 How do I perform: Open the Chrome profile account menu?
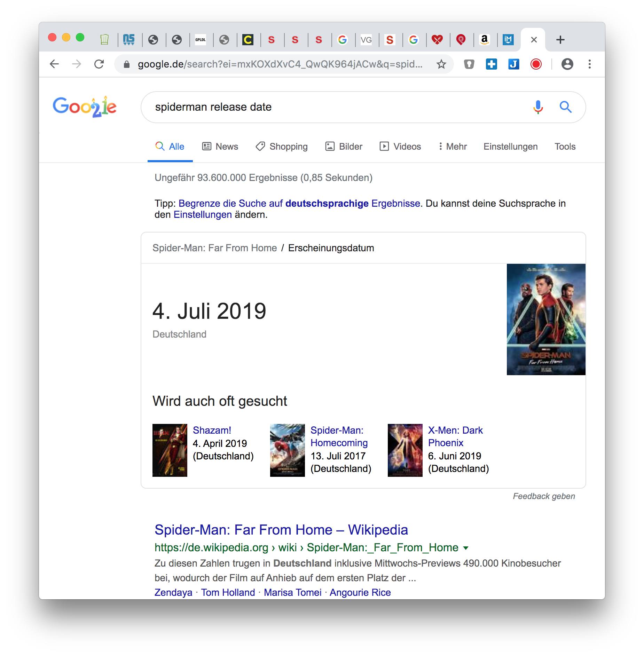click(x=567, y=64)
